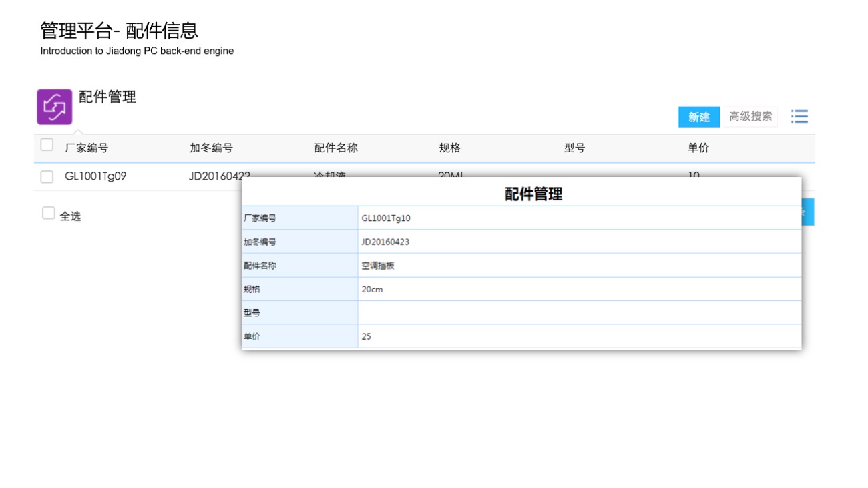Click the empty 型号 field in dialog

click(579, 313)
